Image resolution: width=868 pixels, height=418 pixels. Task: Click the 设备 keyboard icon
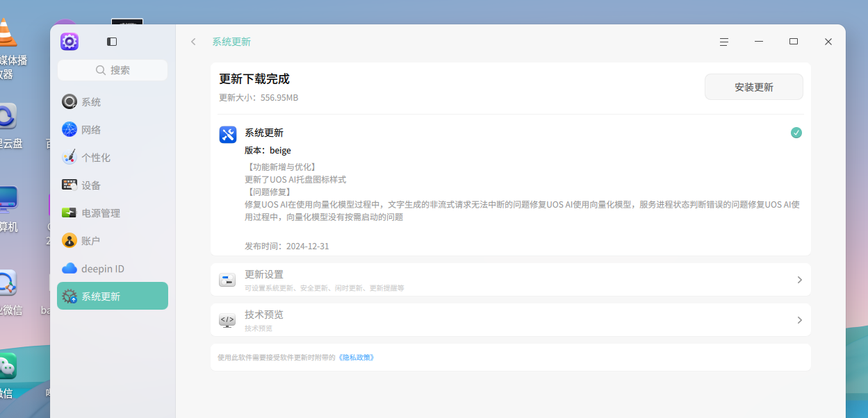[x=69, y=185]
